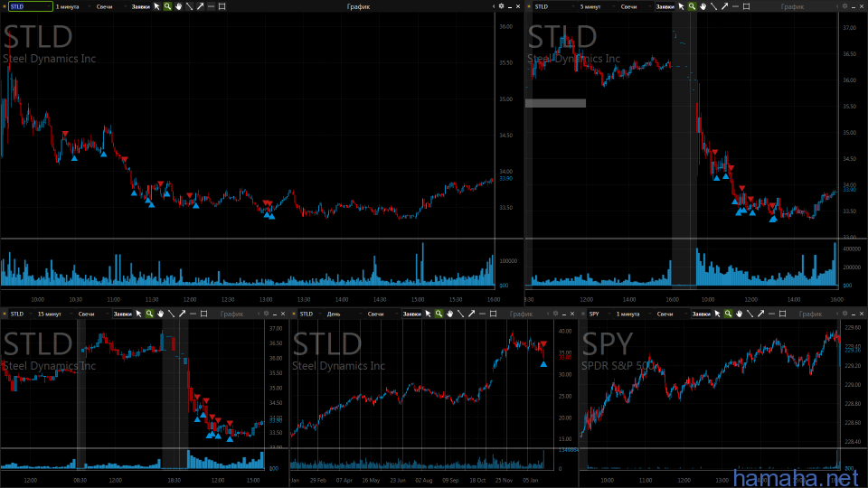Pick arrow drawing tool in STLD 15-minute chart
The image size is (868, 488).
pos(182,314)
